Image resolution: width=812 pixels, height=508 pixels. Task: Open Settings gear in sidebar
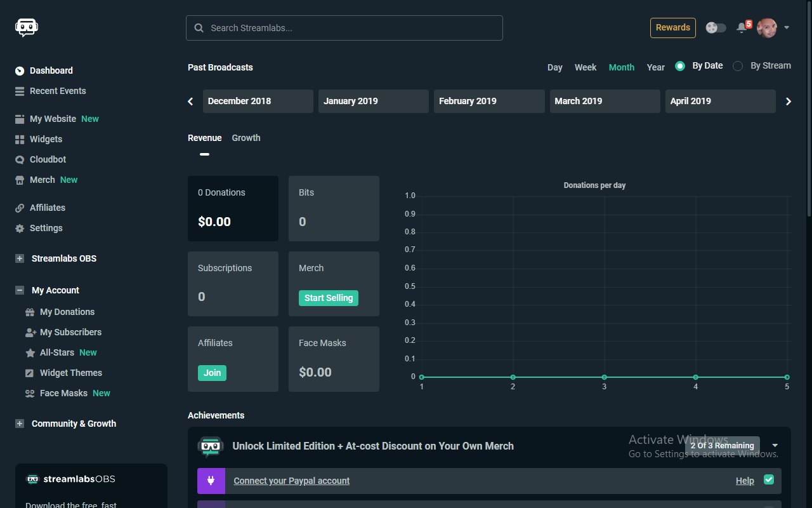(x=20, y=228)
